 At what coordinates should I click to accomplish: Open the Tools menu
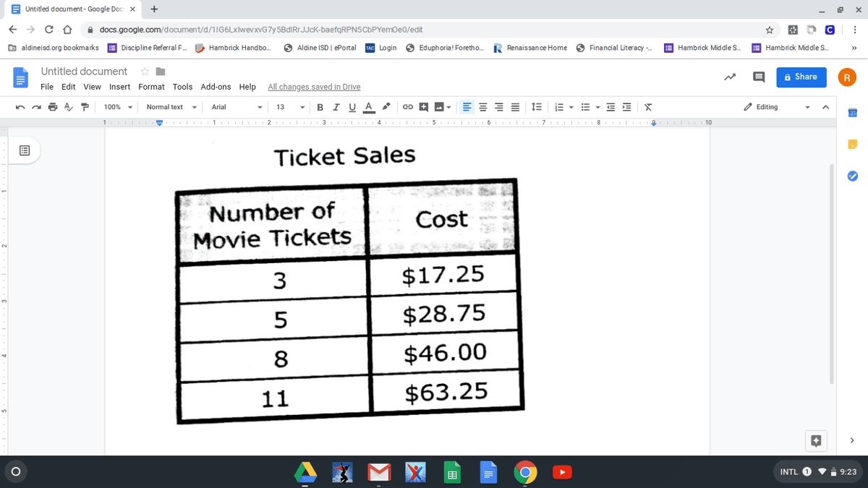(x=182, y=87)
